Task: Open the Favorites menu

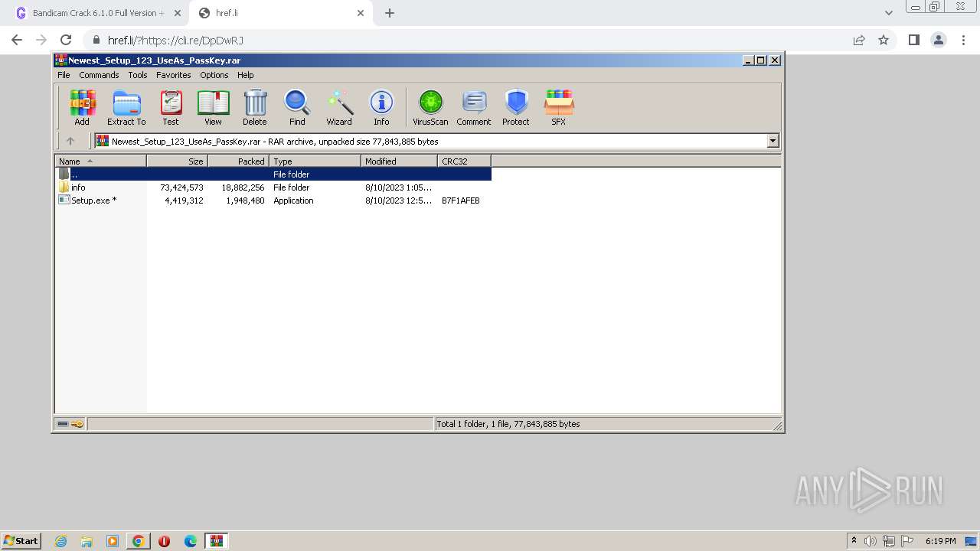Action: (x=174, y=75)
